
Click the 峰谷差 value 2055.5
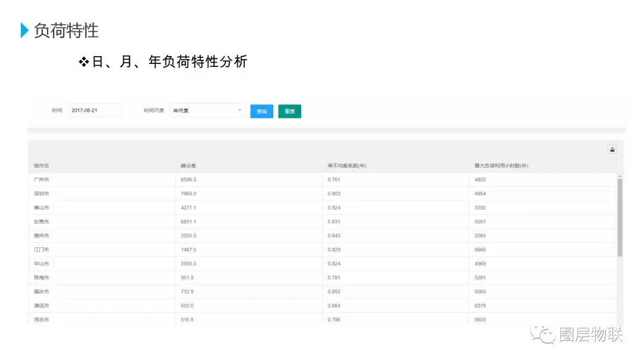tap(188, 236)
